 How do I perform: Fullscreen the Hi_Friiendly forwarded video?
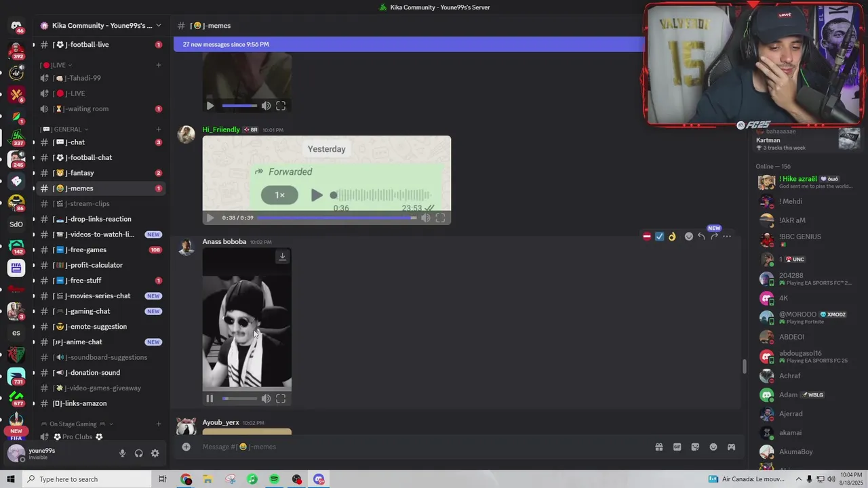coord(440,218)
